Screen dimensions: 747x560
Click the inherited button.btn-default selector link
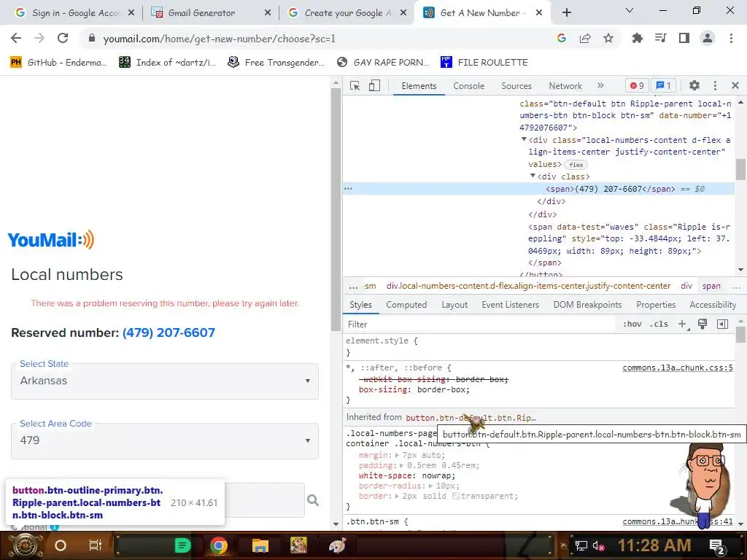point(471,418)
